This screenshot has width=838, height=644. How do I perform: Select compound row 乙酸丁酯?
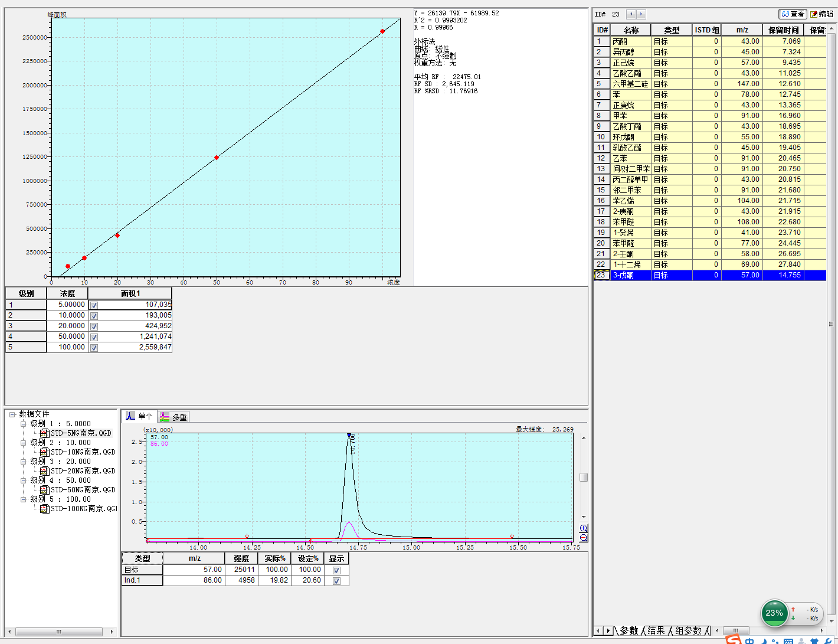coord(710,126)
